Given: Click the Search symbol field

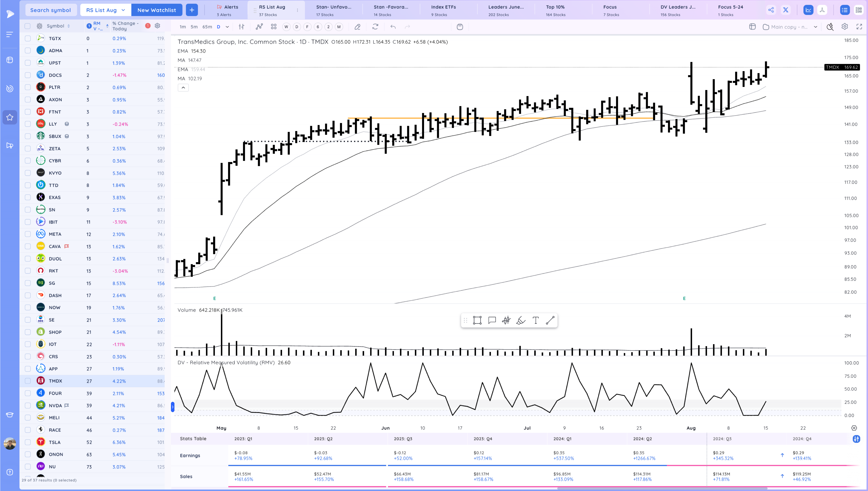Looking at the screenshot, I should coord(51,10).
